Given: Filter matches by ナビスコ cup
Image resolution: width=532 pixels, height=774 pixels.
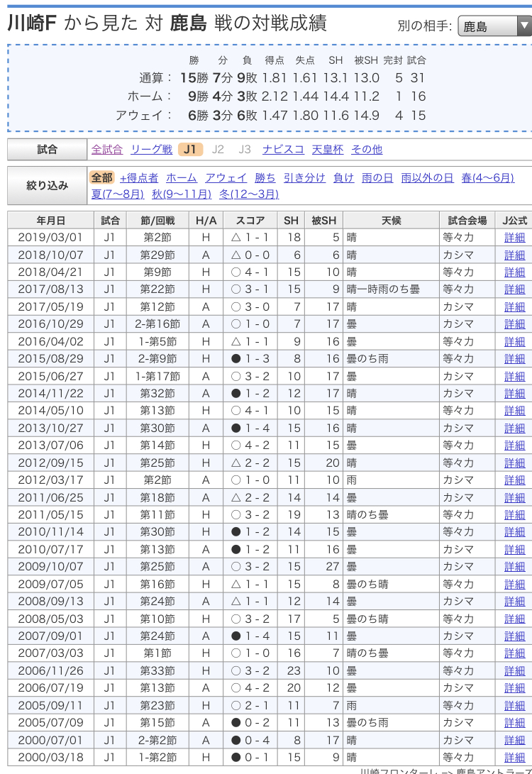Looking at the screenshot, I should [283, 150].
